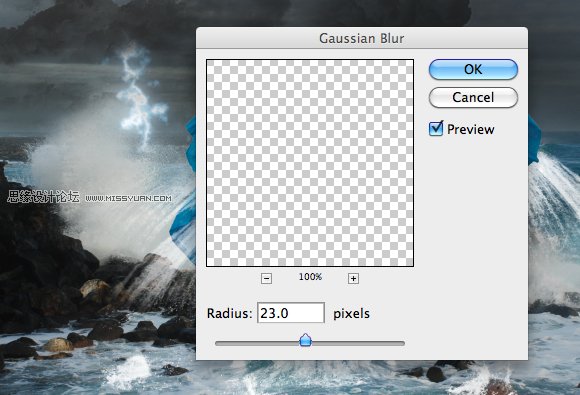Screen dimensions: 580x395
Task: Click the pixels unit label
Action: pos(351,314)
